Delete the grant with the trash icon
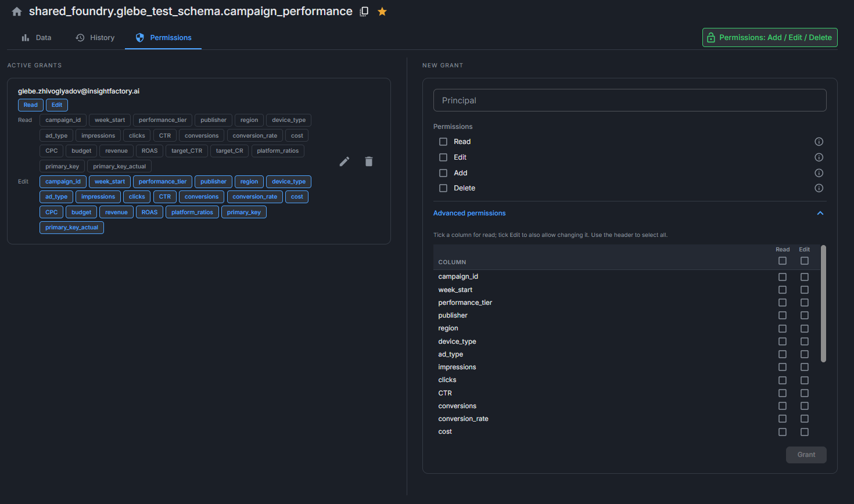The image size is (854, 504). [369, 161]
